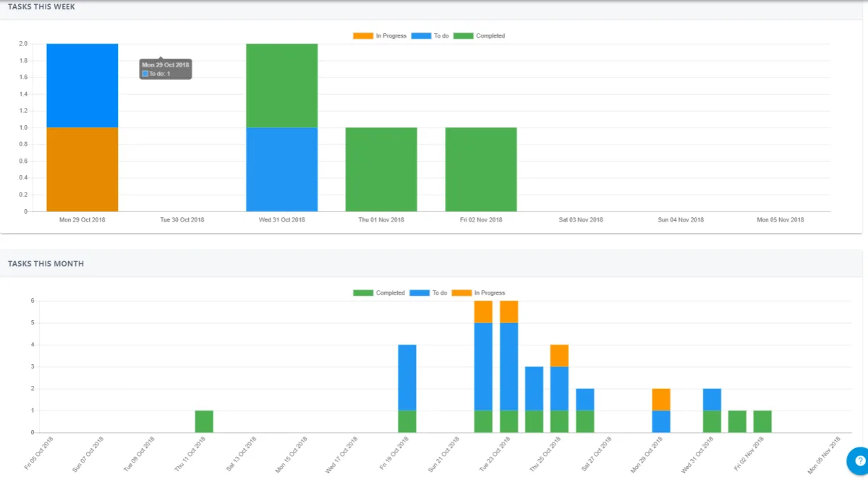The width and height of the screenshot is (868, 480).
Task: Click Sun 04 Nov 2018 axis label
Action: pos(681,219)
